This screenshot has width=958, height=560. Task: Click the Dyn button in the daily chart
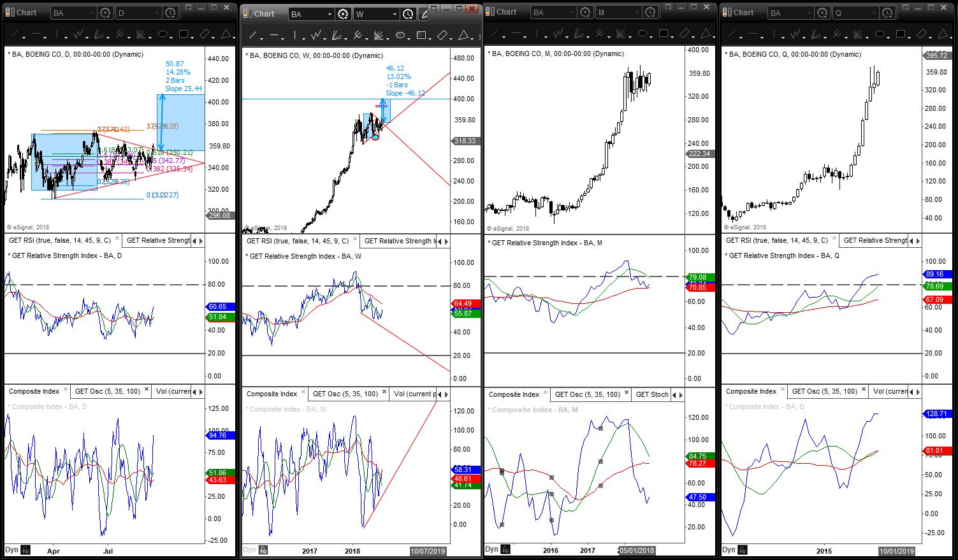(x=11, y=550)
